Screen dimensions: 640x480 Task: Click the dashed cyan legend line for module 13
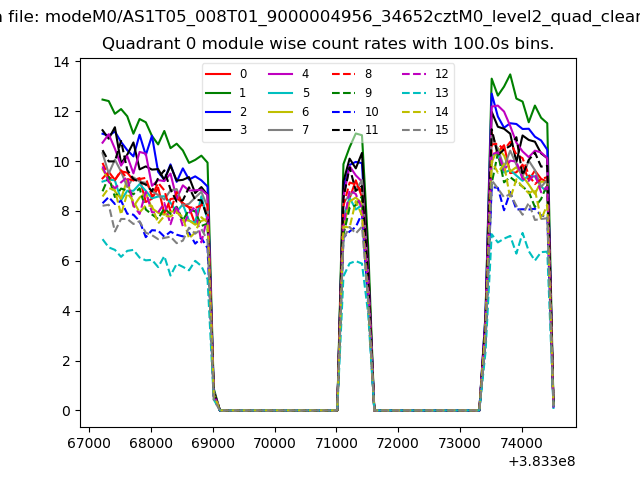pyautogui.click(x=411, y=93)
